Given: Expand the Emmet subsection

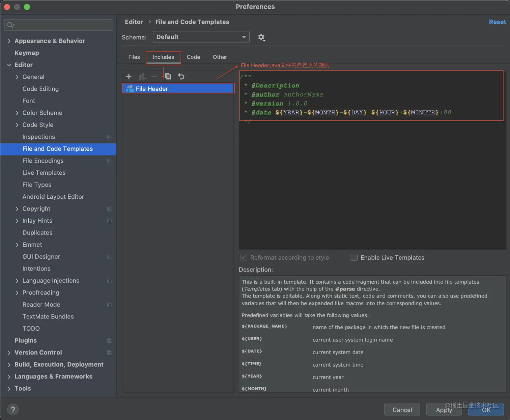Looking at the screenshot, I should click(x=17, y=245).
